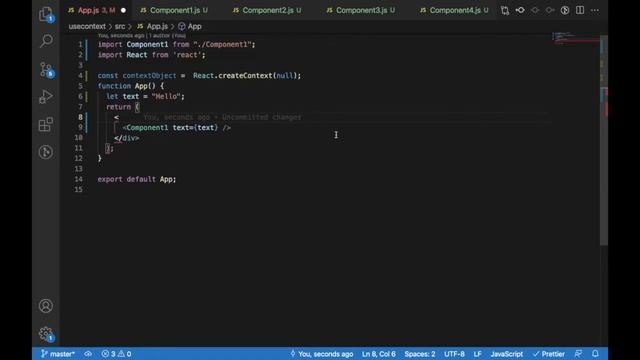Open More Actions ellipsis menu
Image resolution: width=640 pixels, height=360 pixels.
point(595,10)
